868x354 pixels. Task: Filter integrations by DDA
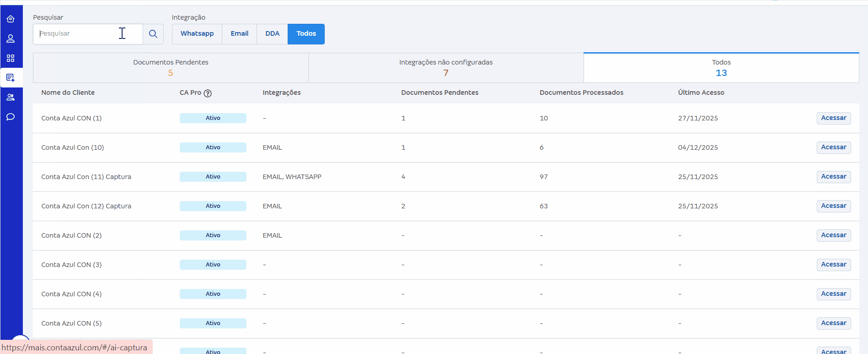(273, 34)
